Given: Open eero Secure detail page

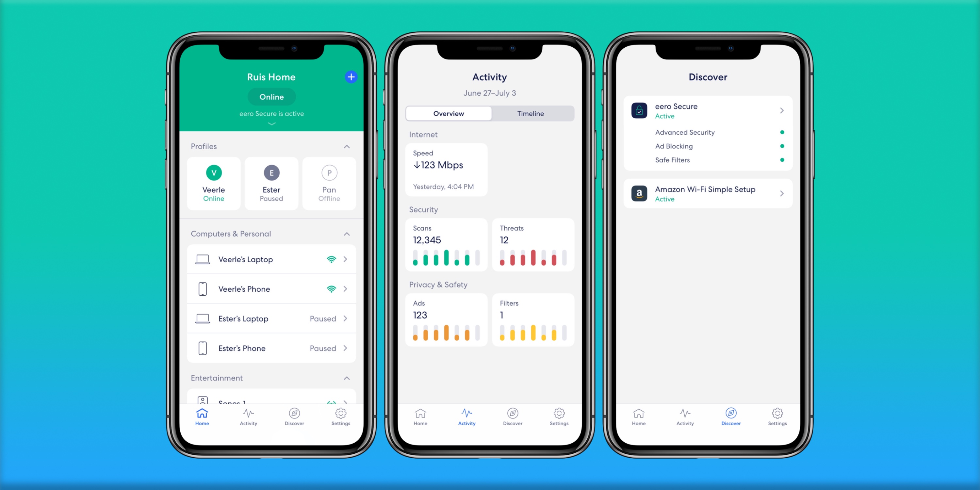Looking at the screenshot, I should (710, 111).
